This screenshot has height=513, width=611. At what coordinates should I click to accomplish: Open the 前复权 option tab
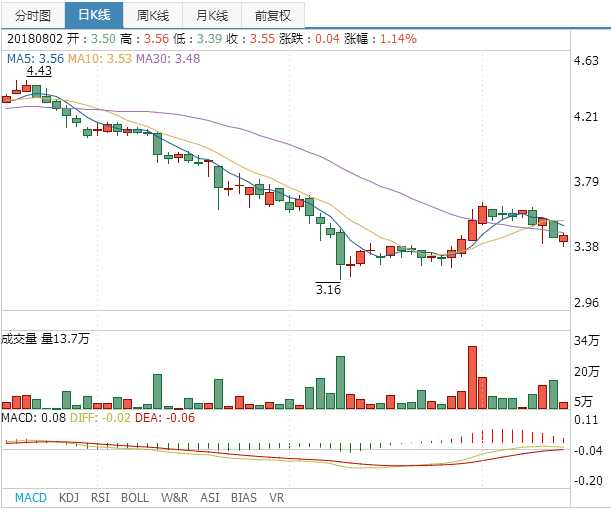point(273,15)
